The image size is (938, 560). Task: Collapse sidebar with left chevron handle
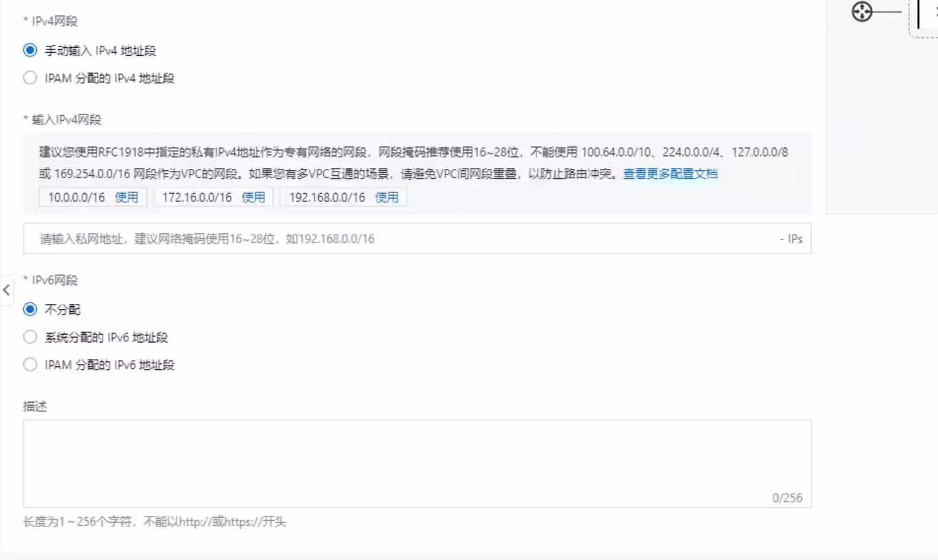[7, 290]
